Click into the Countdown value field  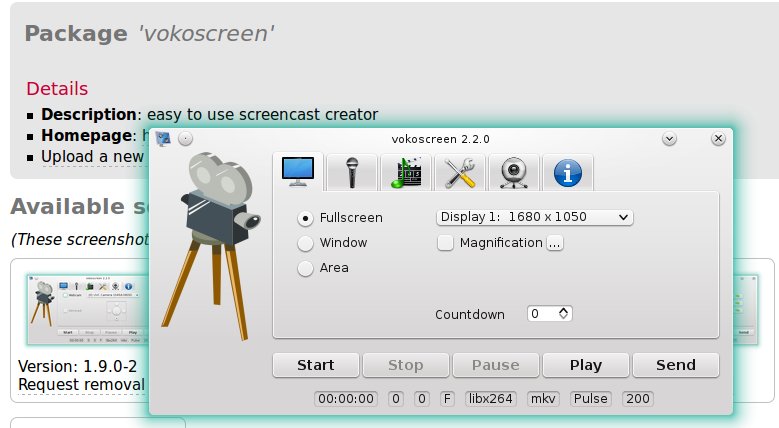542,314
